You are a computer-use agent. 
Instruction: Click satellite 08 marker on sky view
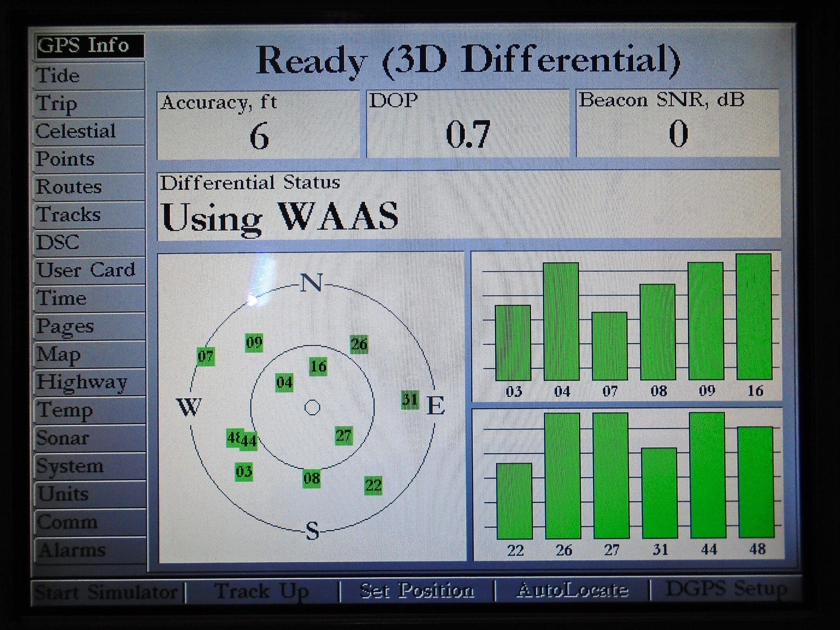311,478
